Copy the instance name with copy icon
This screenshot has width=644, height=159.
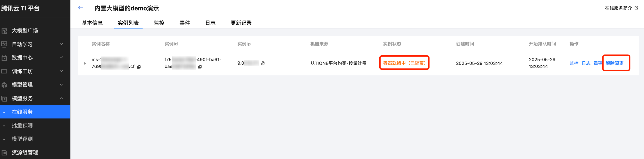[x=139, y=66]
